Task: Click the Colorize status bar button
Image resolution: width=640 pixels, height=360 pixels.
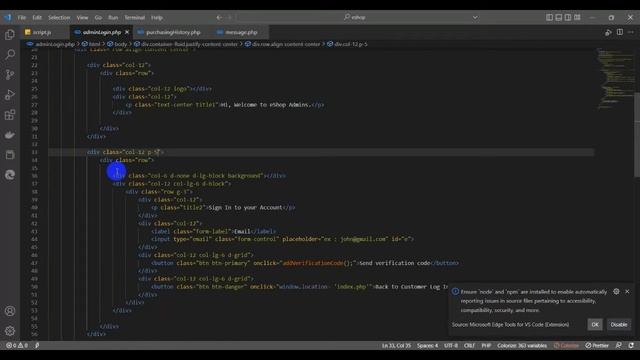Action: point(566,345)
